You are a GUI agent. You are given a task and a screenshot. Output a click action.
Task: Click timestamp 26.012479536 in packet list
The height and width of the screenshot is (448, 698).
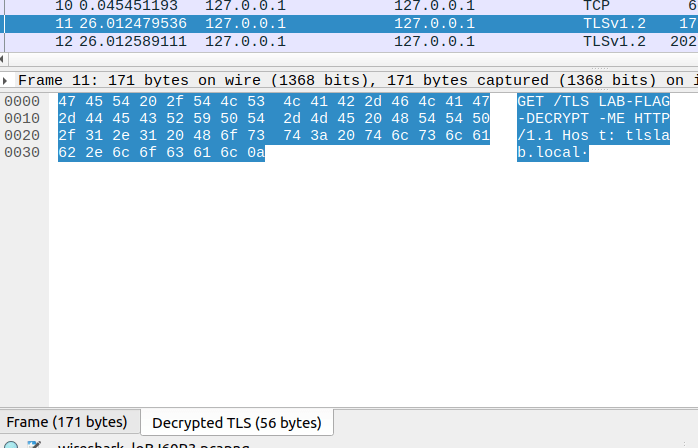133,24
